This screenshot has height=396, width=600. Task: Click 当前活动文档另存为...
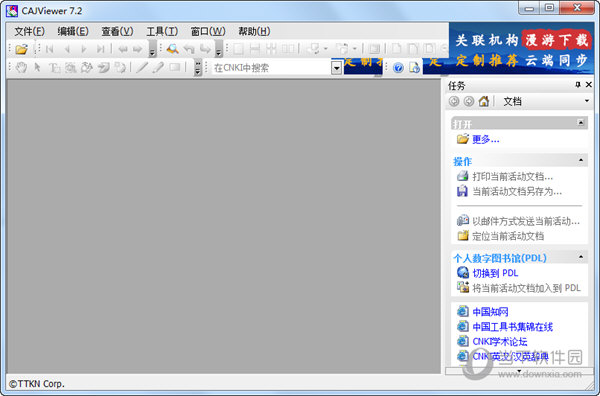pos(517,191)
